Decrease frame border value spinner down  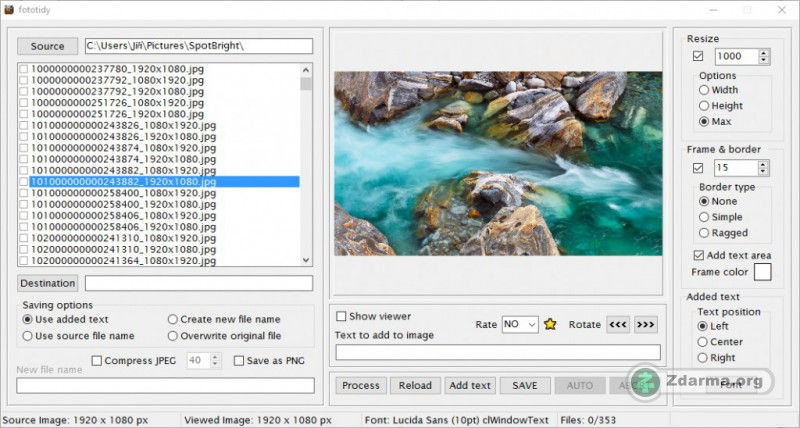click(x=763, y=172)
